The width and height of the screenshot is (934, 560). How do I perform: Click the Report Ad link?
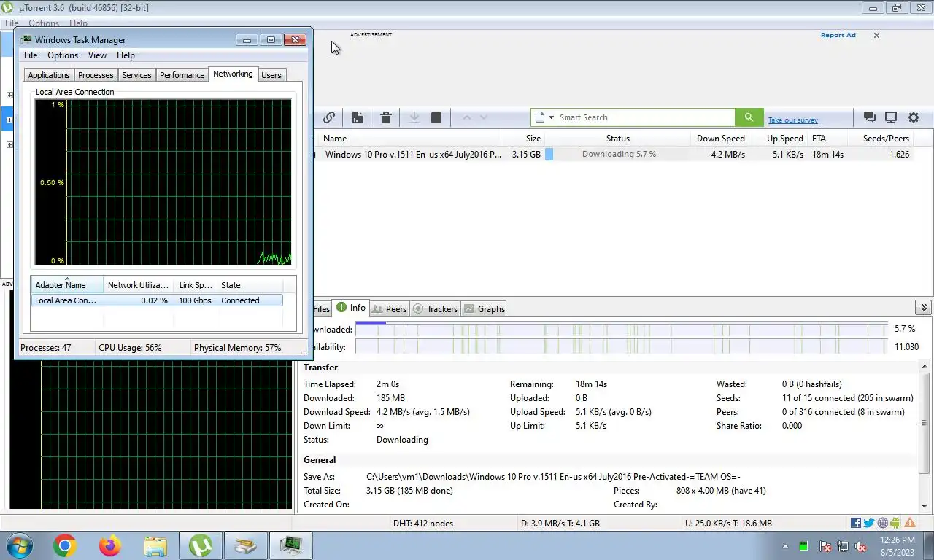[x=838, y=35]
